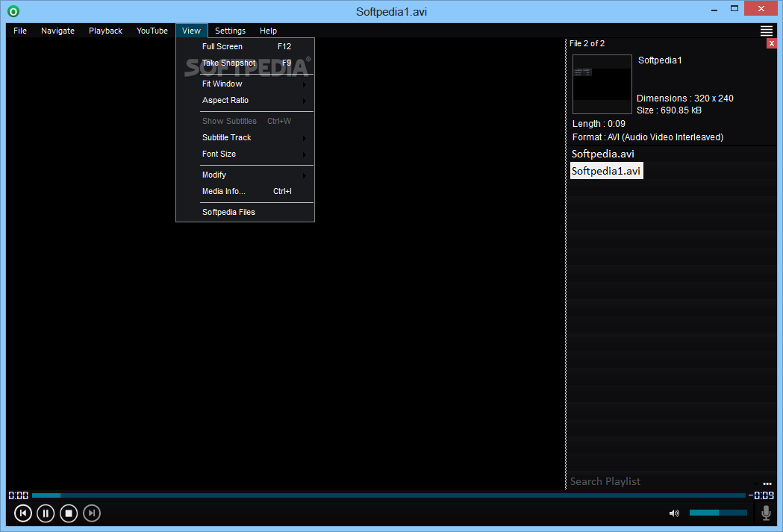
Task: Seek within the playback progress bar
Action: (x=388, y=495)
